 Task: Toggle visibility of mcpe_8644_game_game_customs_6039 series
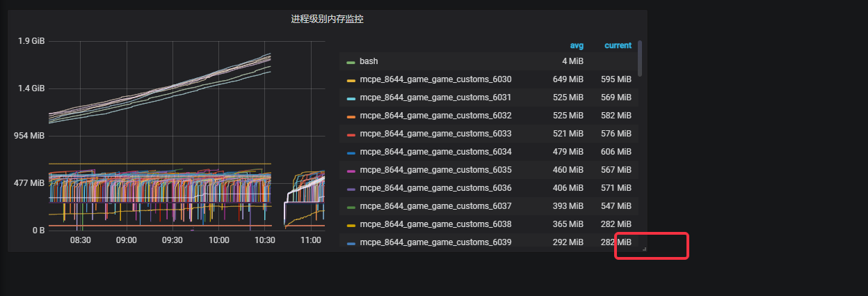tap(435, 242)
